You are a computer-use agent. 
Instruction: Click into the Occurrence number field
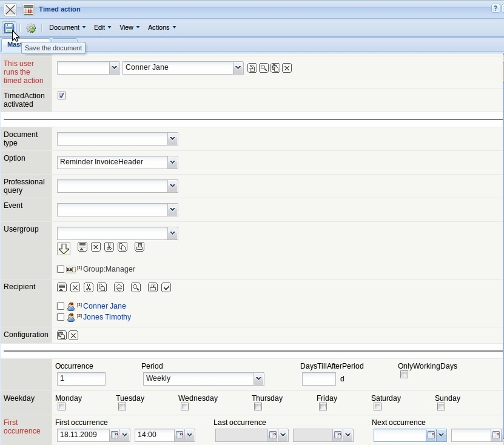(81, 379)
